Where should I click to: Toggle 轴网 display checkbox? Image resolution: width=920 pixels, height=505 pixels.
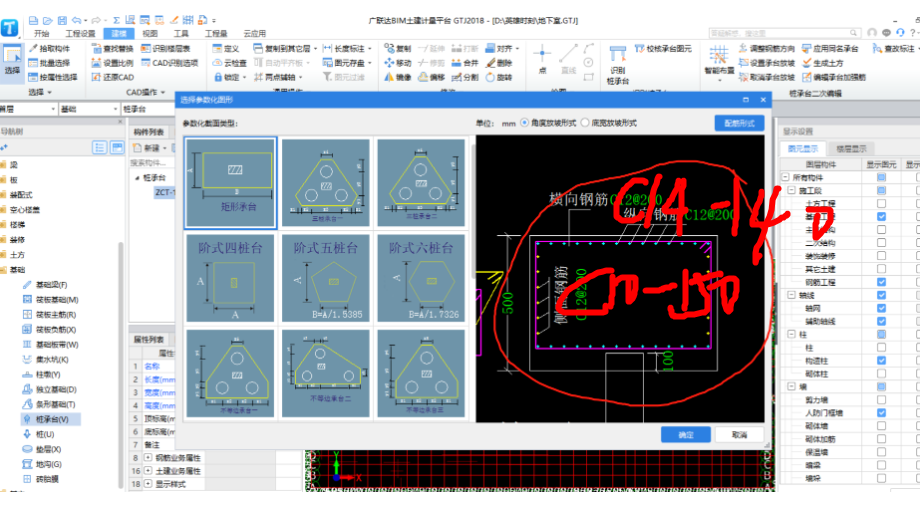coord(881,309)
